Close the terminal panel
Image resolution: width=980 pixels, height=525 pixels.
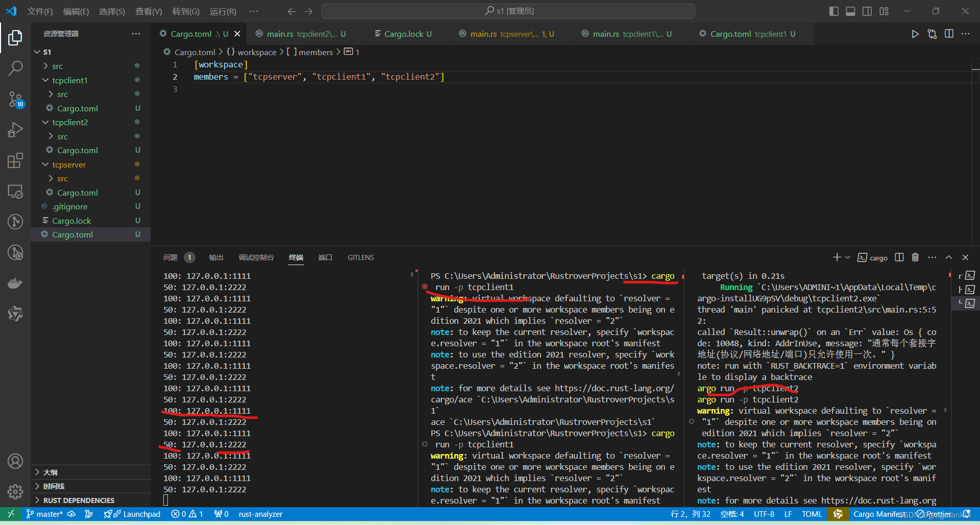965,257
